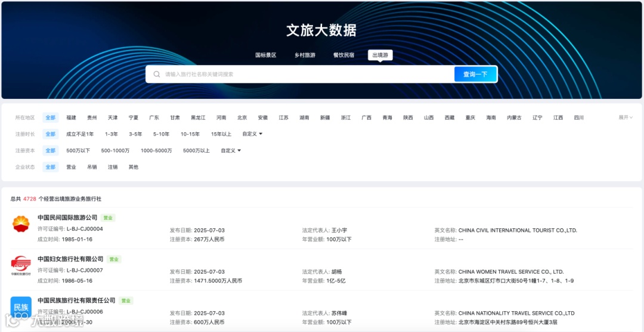Choose 1-3年 registration duration
The width and height of the screenshot is (644, 332).
click(112, 134)
